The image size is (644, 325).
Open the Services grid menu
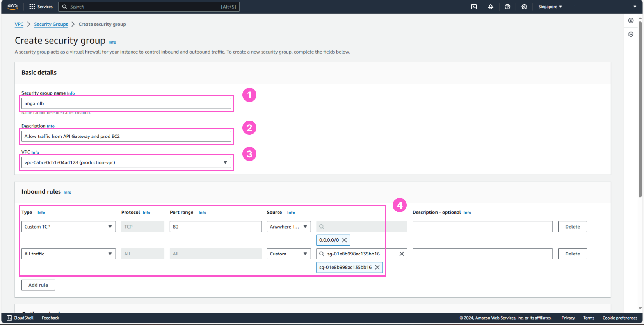click(x=32, y=7)
